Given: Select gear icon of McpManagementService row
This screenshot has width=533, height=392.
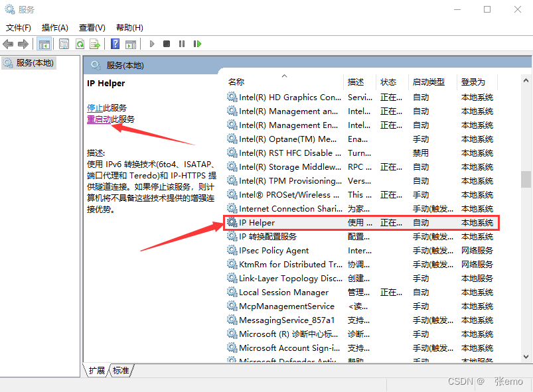Looking at the screenshot, I should (232, 306).
